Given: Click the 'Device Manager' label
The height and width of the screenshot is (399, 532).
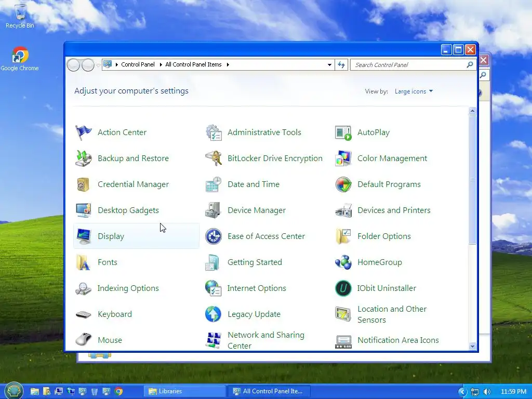Looking at the screenshot, I should (257, 210).
